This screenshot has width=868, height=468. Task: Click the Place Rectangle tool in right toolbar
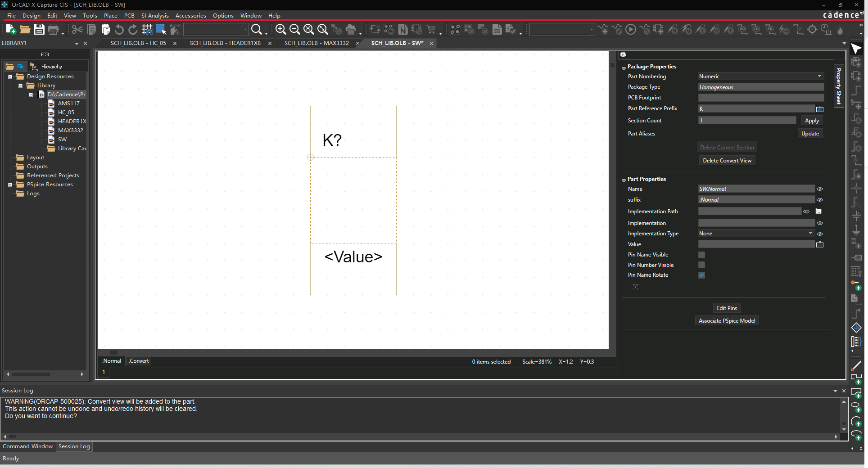point(856,394)
